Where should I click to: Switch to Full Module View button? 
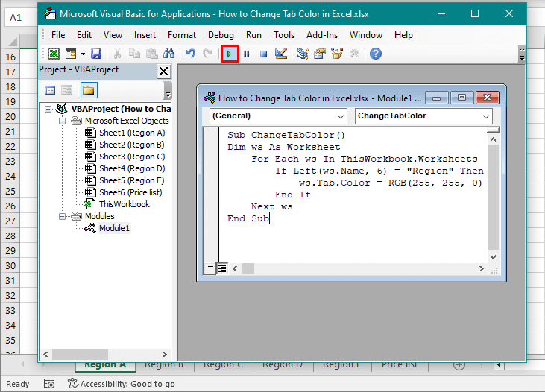pyautogui.click(x=222, y=268)
